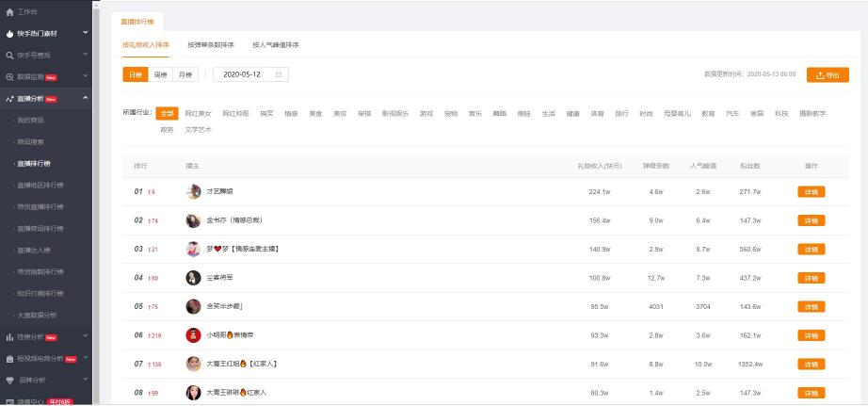Collapse the 直播分析 section chevron

86,98
